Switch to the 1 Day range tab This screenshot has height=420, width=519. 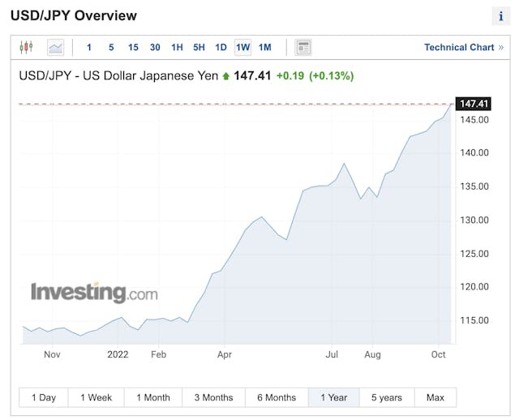[44, 397]
